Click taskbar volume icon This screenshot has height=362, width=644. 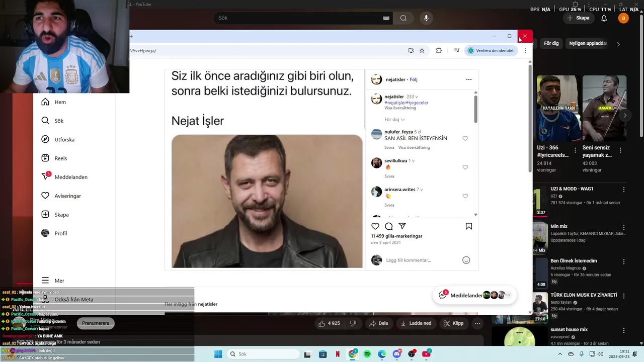coord(600,354)
